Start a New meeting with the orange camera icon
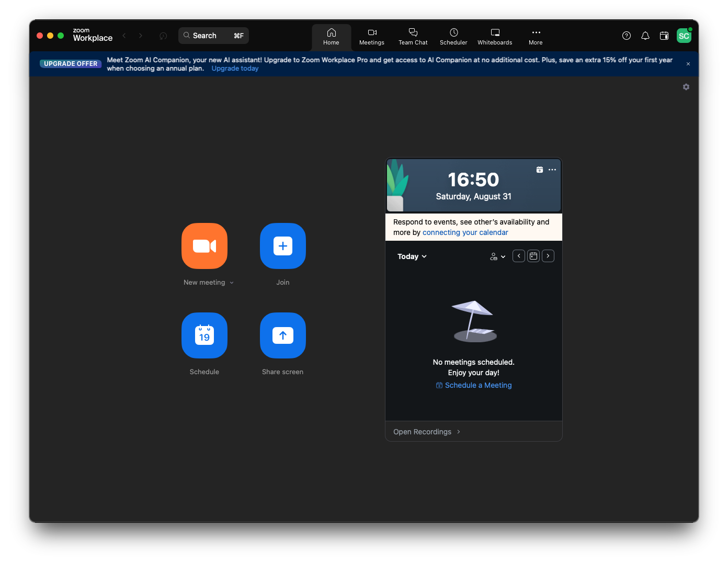The image size is (728, 561). click(204, 246)
